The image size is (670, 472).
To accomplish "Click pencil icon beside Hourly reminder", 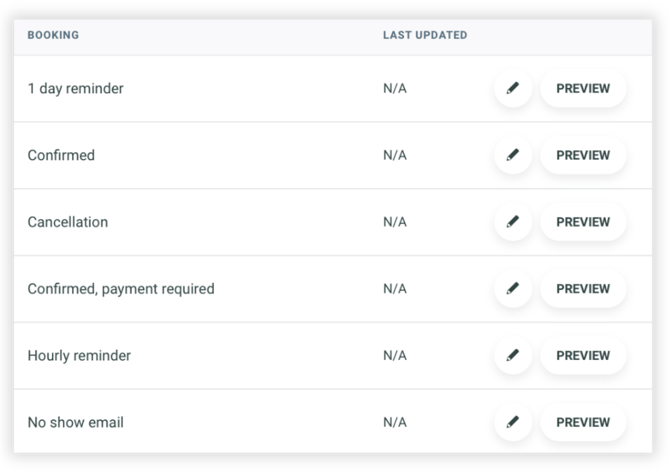I will (513, 355).
